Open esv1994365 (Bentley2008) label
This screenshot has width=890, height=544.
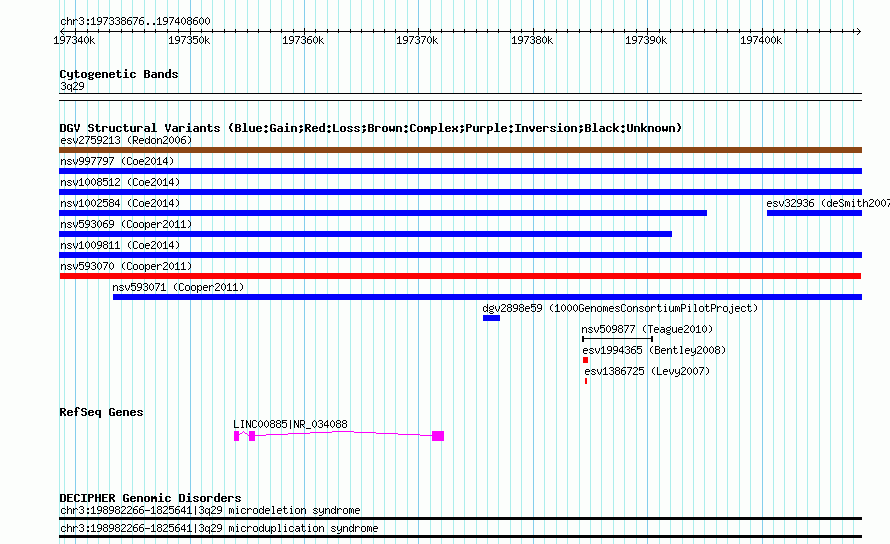654,350
